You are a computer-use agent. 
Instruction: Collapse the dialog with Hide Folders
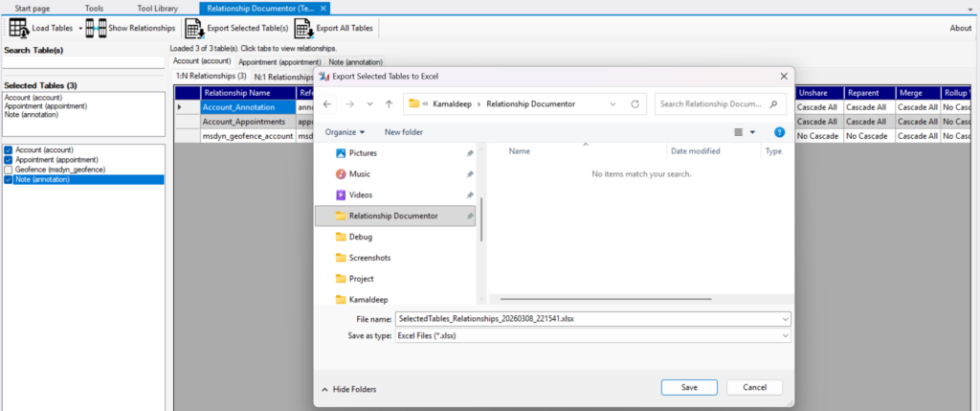(x=349, y=389)
